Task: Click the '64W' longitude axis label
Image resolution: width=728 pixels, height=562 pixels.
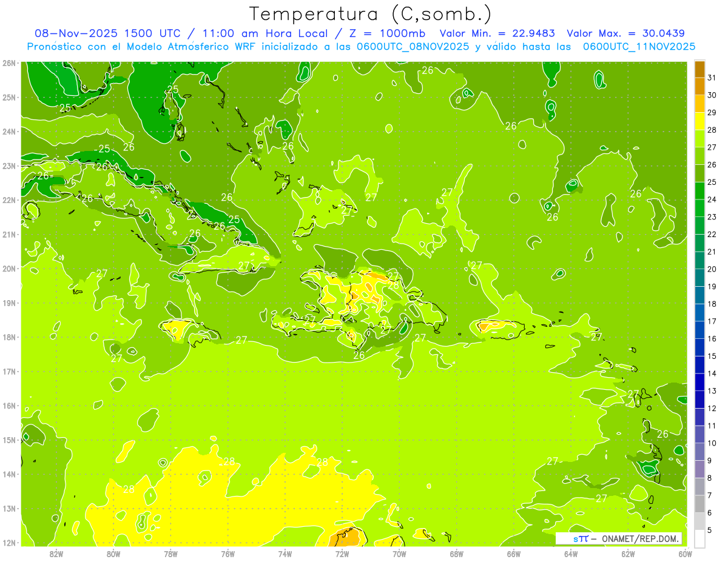Action: click(571, 554)
